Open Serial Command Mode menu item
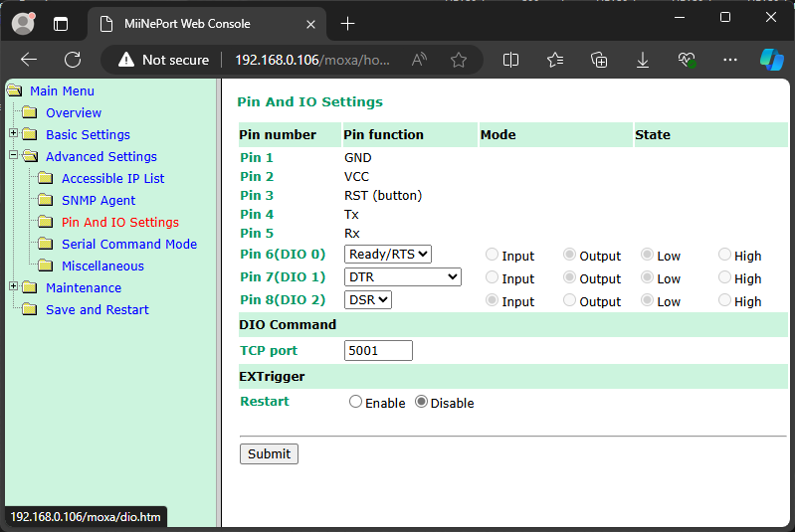This screenshot has width=795, height=532. tap(128, 244)
